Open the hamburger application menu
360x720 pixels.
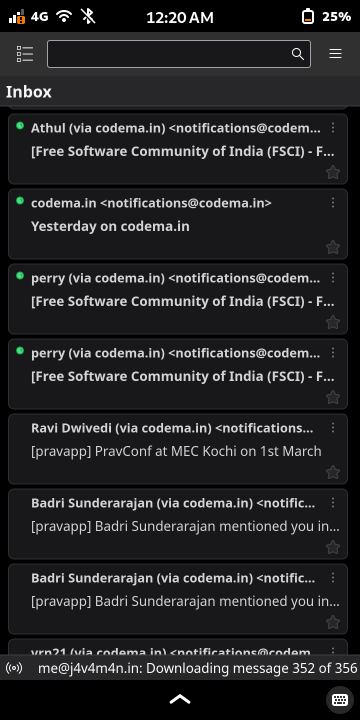[x=335, y=54]
